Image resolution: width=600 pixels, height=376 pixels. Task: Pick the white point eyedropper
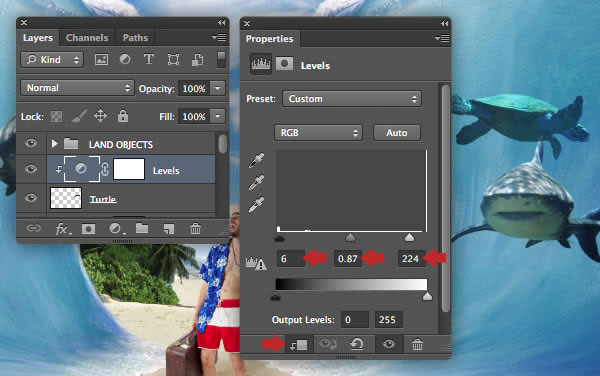click(256, 204)
